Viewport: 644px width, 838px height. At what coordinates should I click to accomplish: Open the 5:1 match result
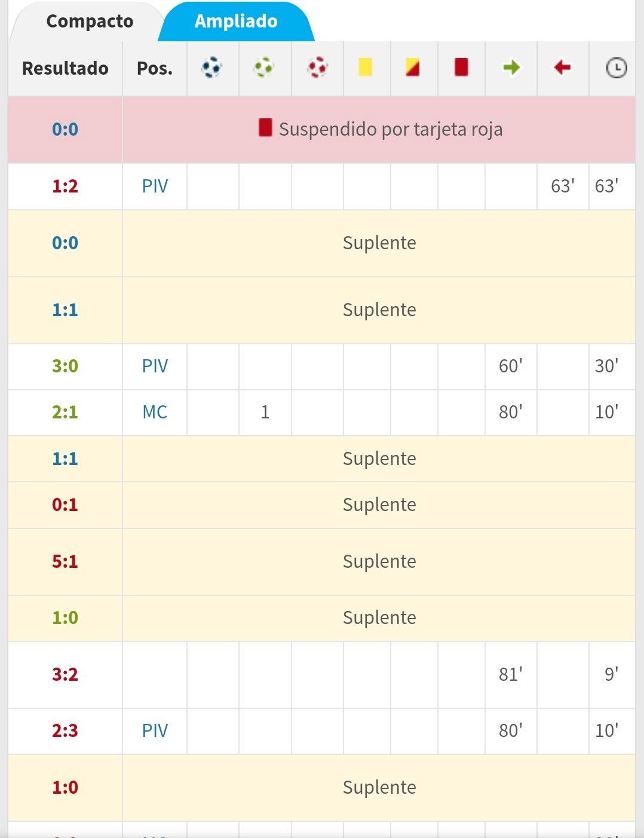[x=65, y=561]
